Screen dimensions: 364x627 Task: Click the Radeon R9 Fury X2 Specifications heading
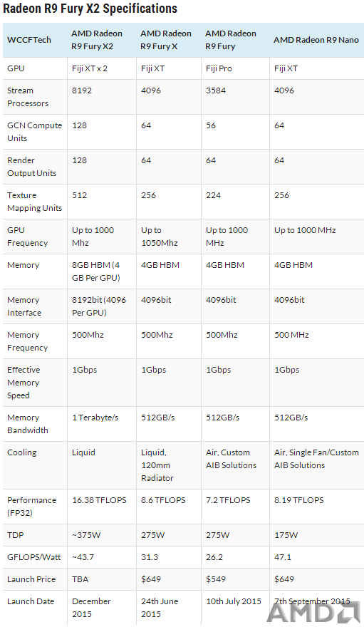[90, 9]
